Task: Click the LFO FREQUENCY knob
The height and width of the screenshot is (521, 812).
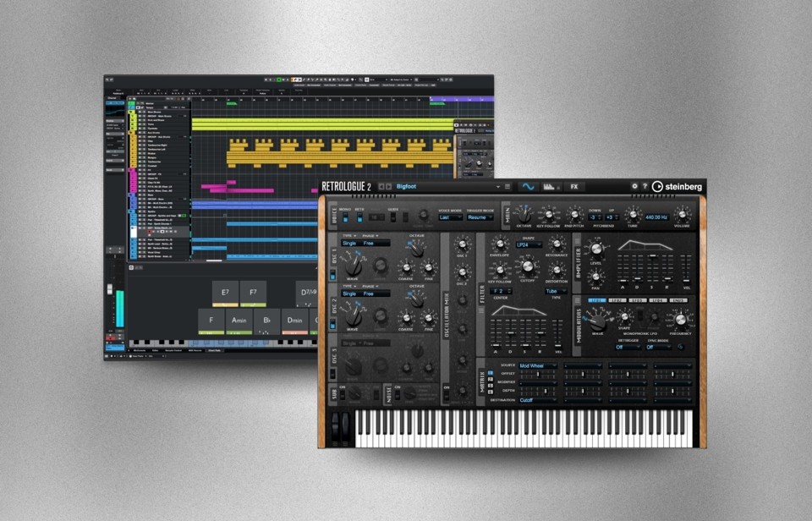Action: [x=680, y=320]
